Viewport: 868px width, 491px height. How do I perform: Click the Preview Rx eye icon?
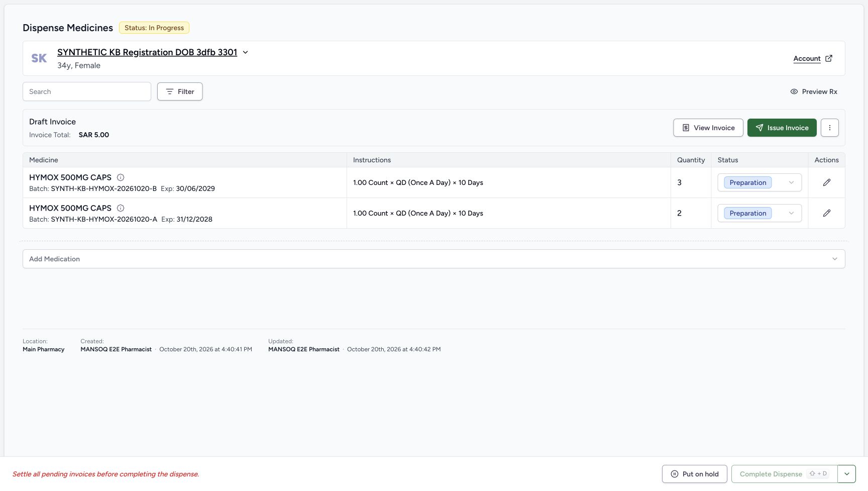click(794, 91)
